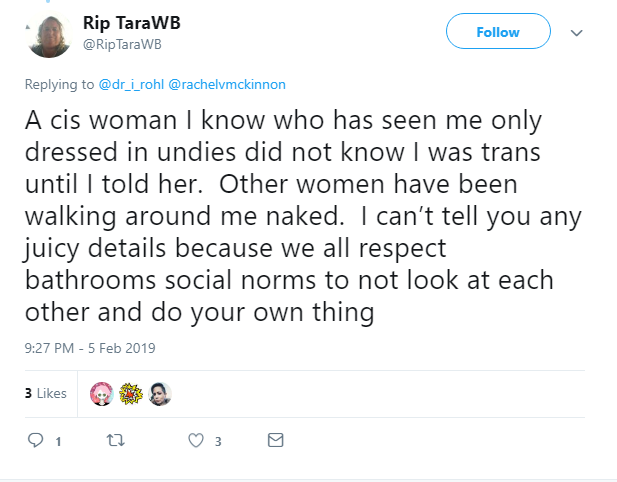Open the dark-haired woman liker avatar
617x482 pixels.
(x=160, y=393)
